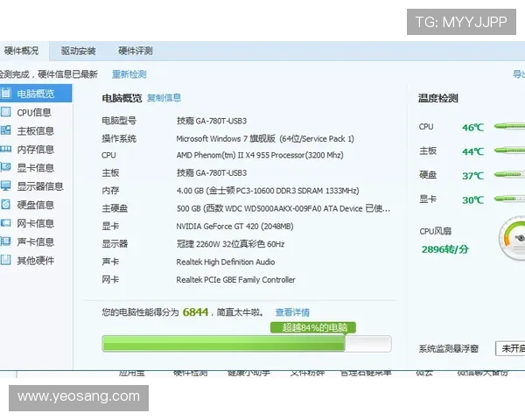Click the 技嘉 GA-780T-USB3 电脑型号 value
The image size is (525, 420).
click(x=212, y=121)
